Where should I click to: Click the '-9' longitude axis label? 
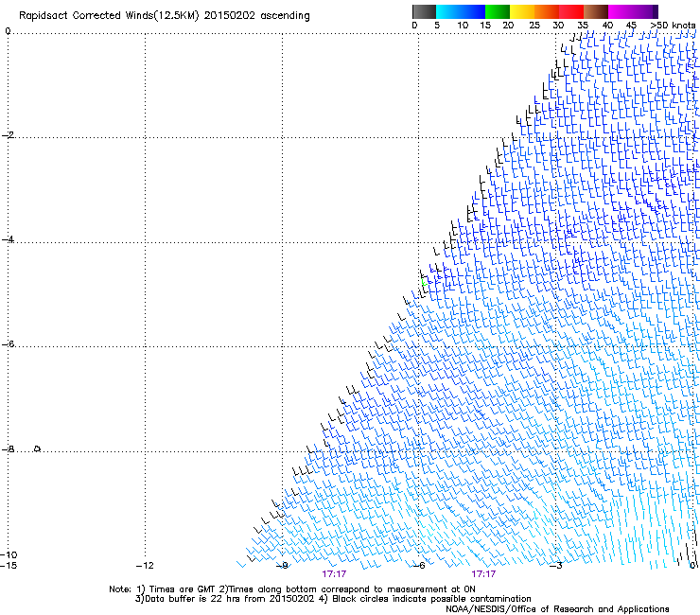tap(282, 566)
